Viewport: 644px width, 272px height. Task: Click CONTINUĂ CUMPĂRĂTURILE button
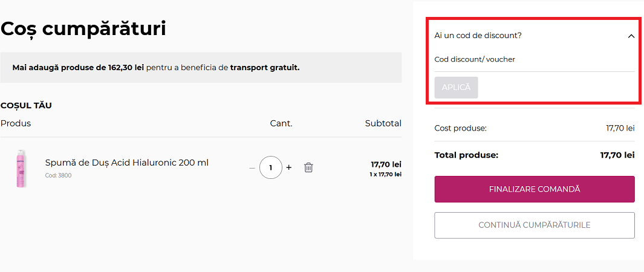(535, 225)
